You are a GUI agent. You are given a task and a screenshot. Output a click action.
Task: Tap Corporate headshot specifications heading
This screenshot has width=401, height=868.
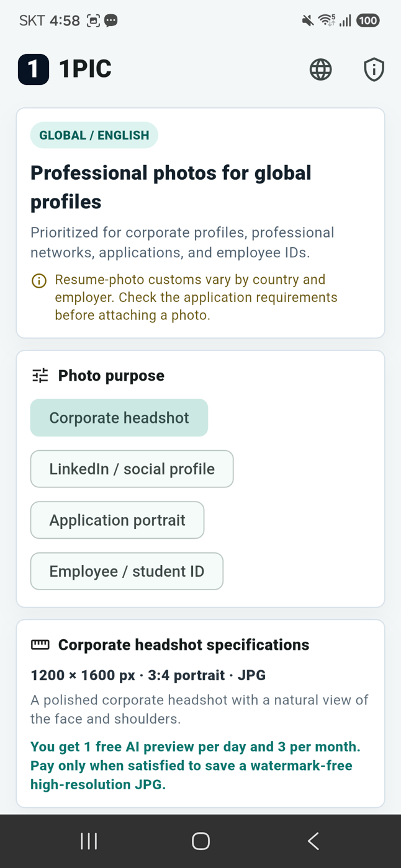184,645
